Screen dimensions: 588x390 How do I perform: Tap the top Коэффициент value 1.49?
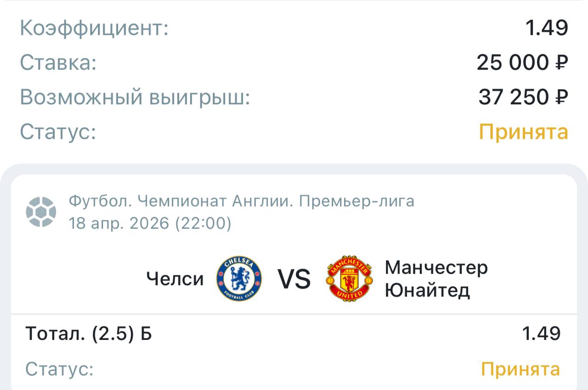(x=547, y=28)
